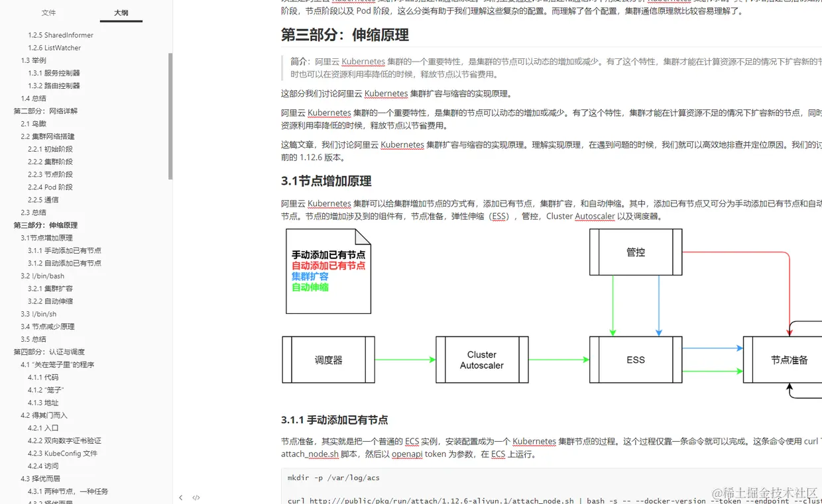The width and height of the screenshot is (822, 504).
Task: Open outline item 3.2.2 自动伸缩
Action: [50, 301]
